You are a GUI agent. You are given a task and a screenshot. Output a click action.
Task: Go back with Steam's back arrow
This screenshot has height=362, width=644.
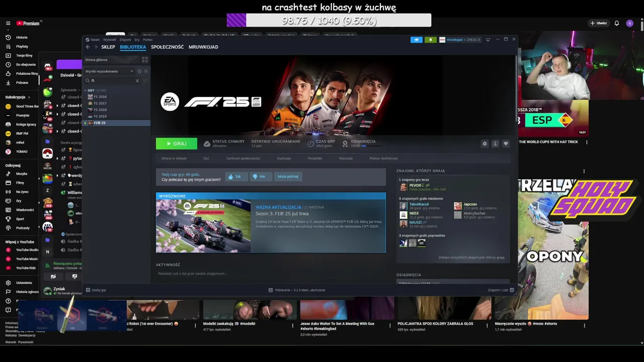click(88, 47)
